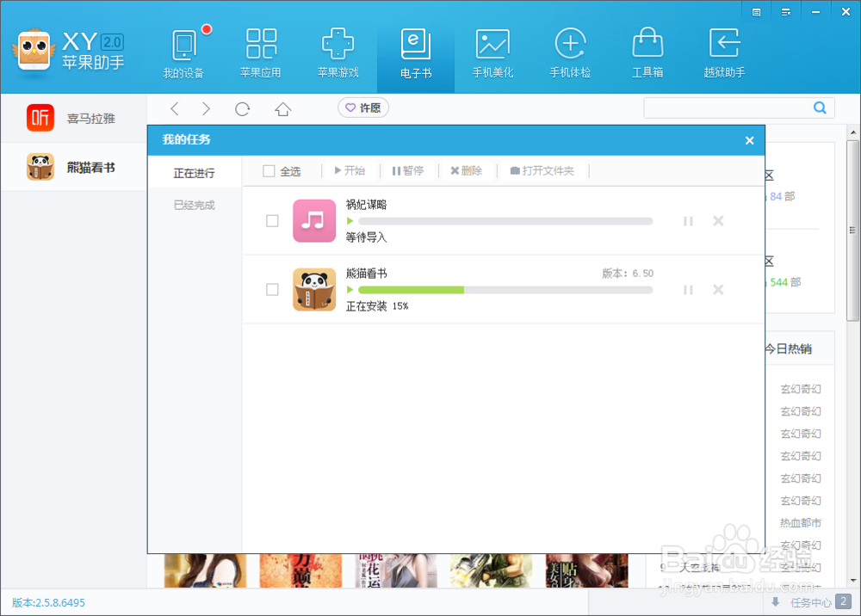Switch to the 已经完成 tab

point(195,205)
